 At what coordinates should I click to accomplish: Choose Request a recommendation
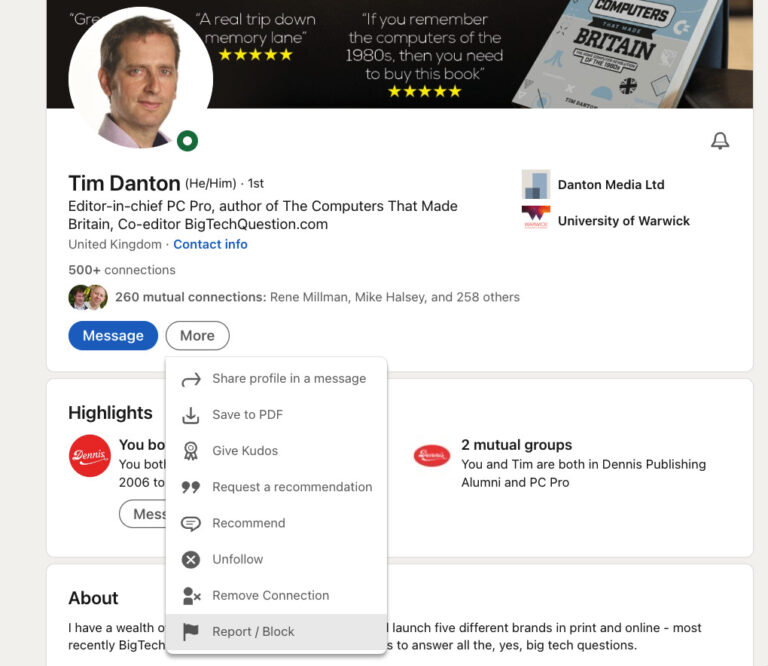276,487
